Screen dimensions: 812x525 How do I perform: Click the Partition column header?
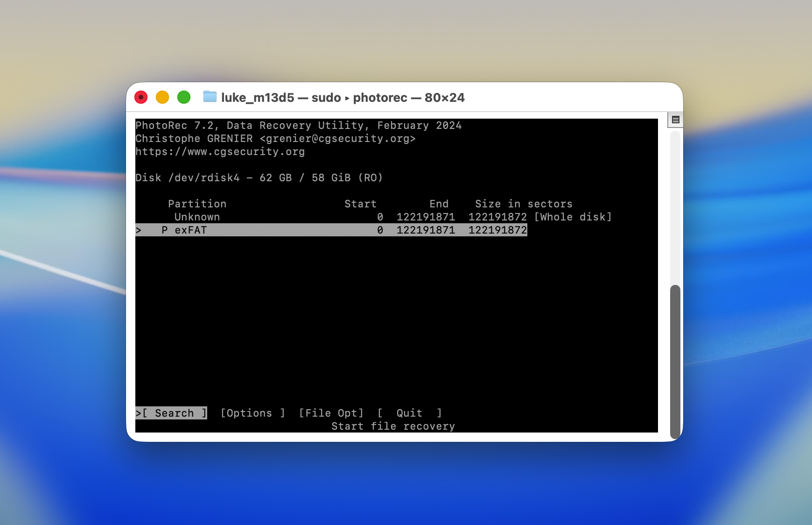(197, 204)
